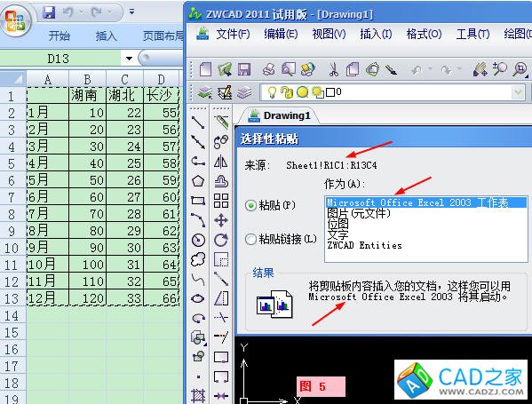Click Excel select-all corner button
Image resolution: width=532 pixels, height=404 pixels.
point(13,79)
